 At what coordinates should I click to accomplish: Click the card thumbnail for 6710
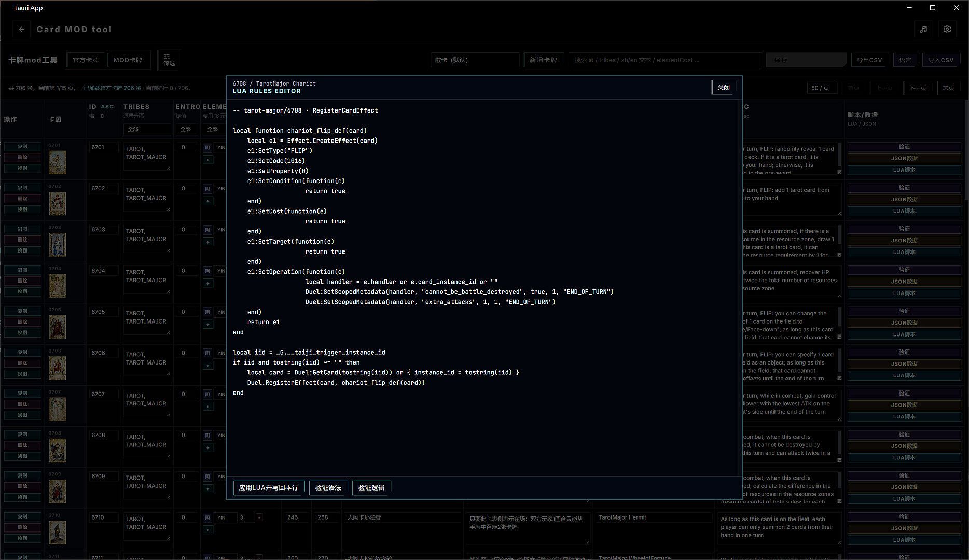pos(57,533)
